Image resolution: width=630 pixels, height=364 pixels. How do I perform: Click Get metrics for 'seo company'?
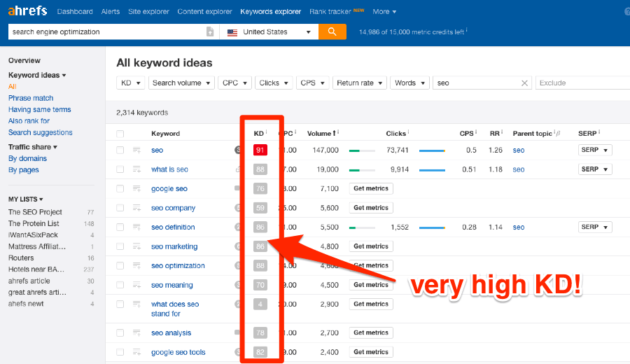371,208
